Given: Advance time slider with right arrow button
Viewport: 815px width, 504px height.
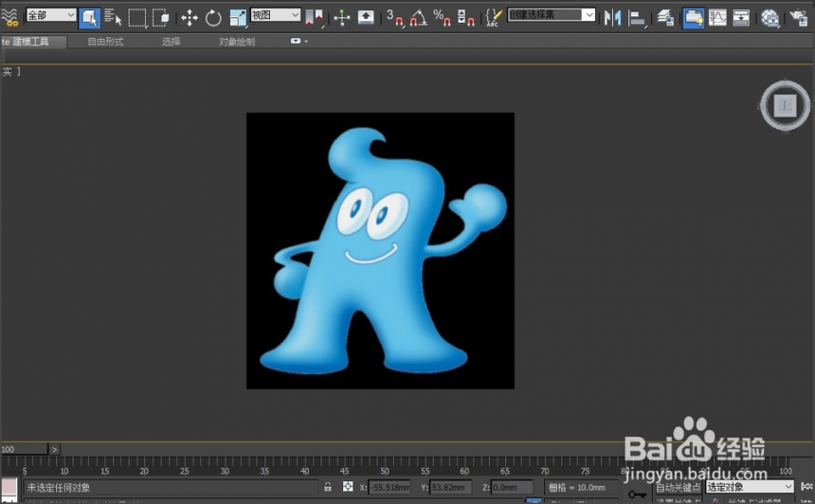Looking at the screenshot, I should pyautogui.click(x=55, y=449).
